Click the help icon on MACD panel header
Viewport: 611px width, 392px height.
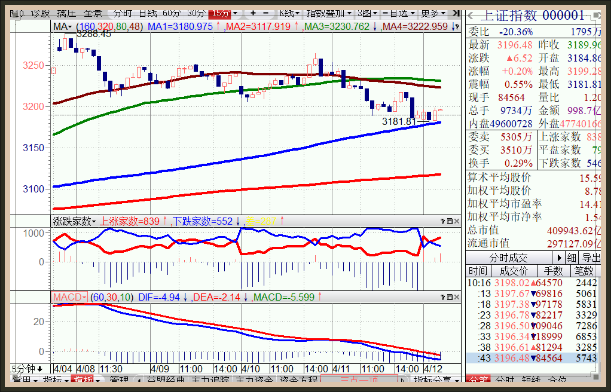(443, 297)
